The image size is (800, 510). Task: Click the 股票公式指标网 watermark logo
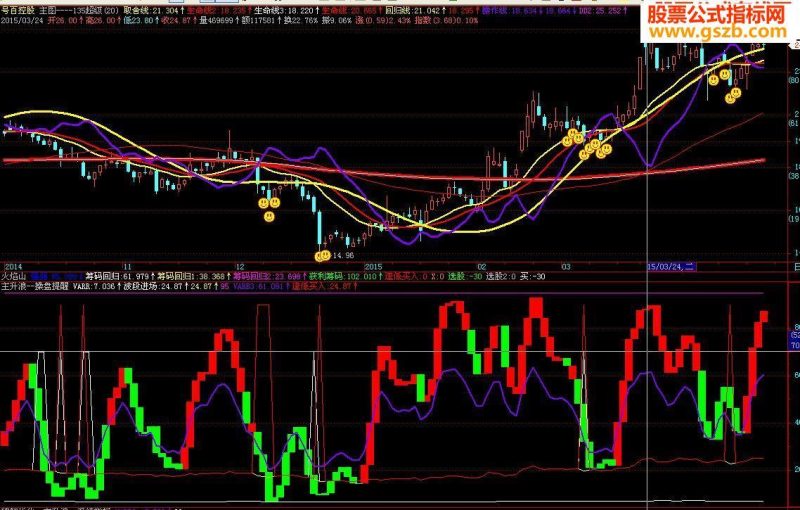pyautogui.click(x=716, y=16)
